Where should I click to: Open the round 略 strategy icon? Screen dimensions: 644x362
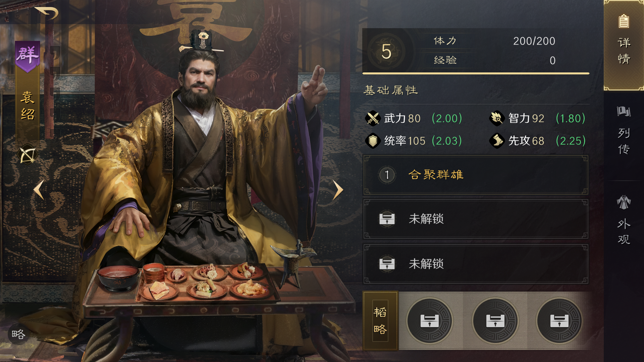tap(18, 334)
